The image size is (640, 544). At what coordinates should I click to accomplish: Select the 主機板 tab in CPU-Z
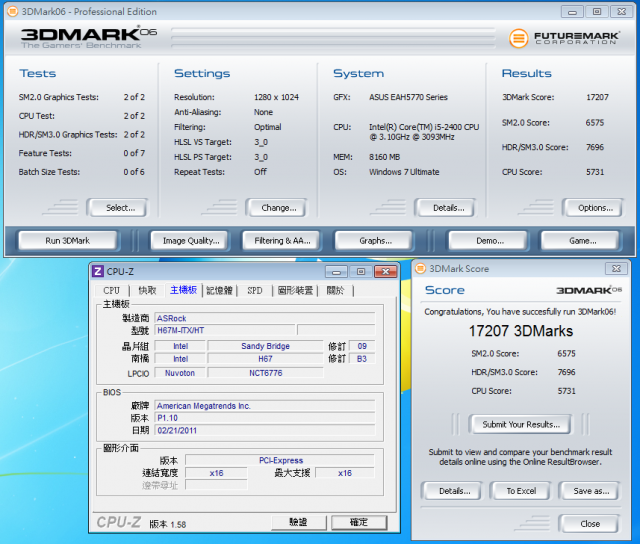click(184, 290)
